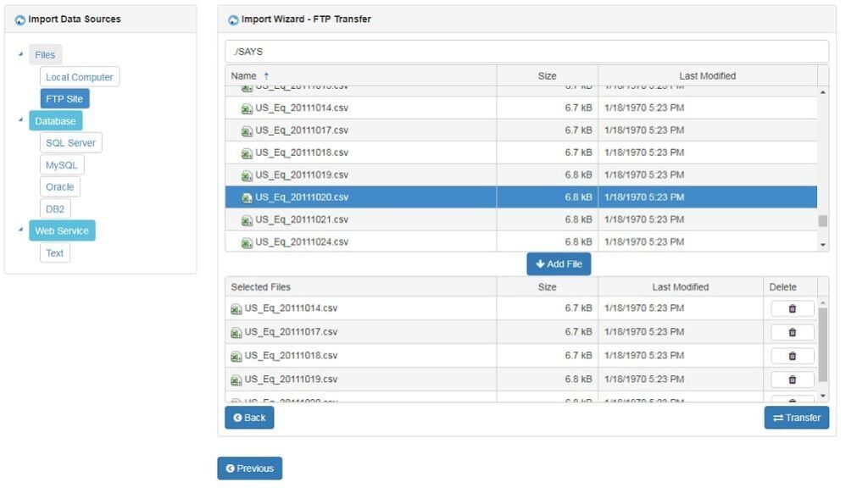The width and height of the screenshot is (868, 488).
Task: Click the Transfer button
Action: pyautogui.click(x=796, y=418)
